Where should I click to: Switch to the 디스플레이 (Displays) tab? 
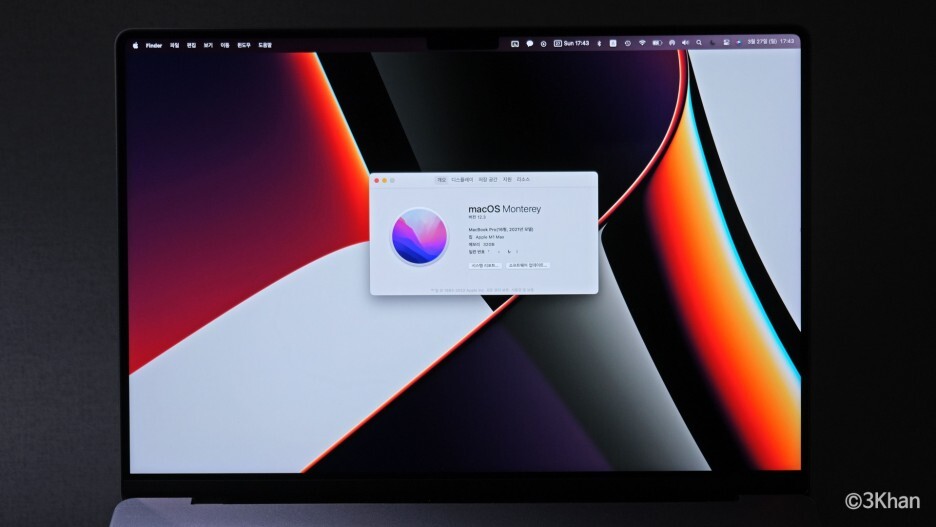click(x=462, y=180)
